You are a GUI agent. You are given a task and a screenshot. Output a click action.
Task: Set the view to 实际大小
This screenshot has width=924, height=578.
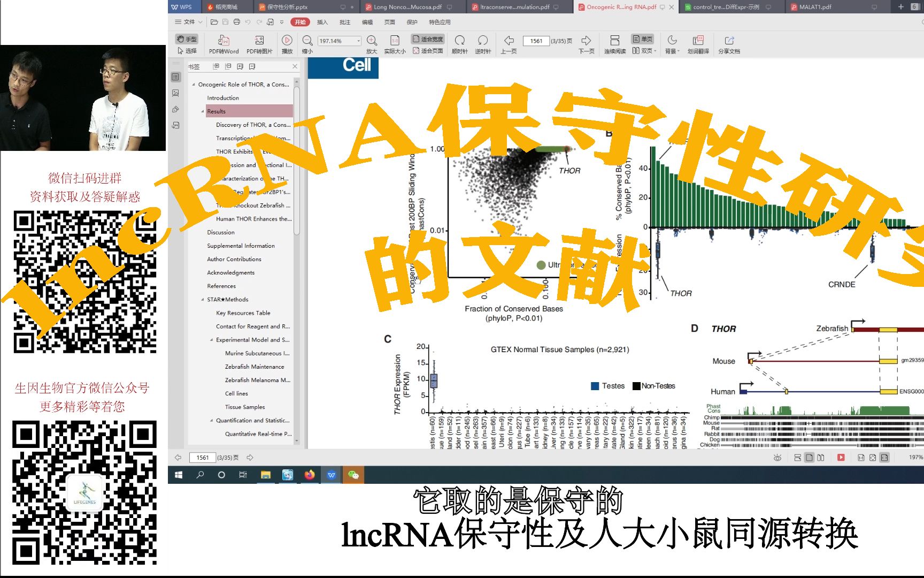(x=395, y=45)
